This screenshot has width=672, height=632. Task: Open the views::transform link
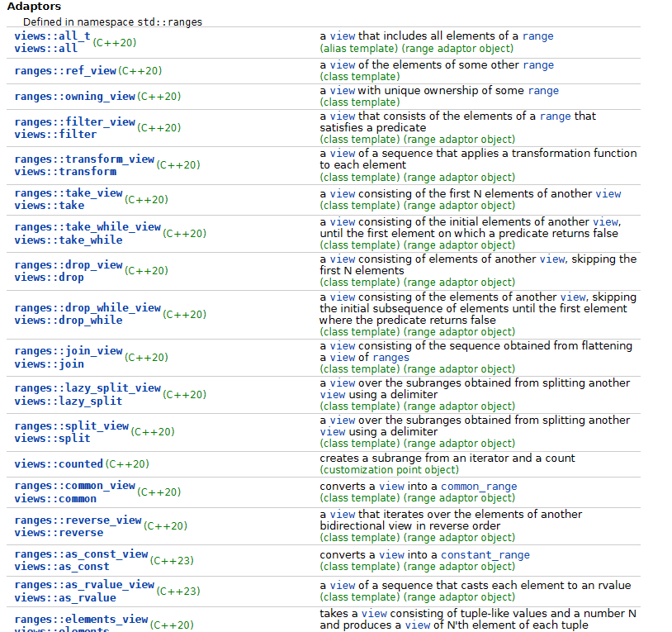click(65, 172)
